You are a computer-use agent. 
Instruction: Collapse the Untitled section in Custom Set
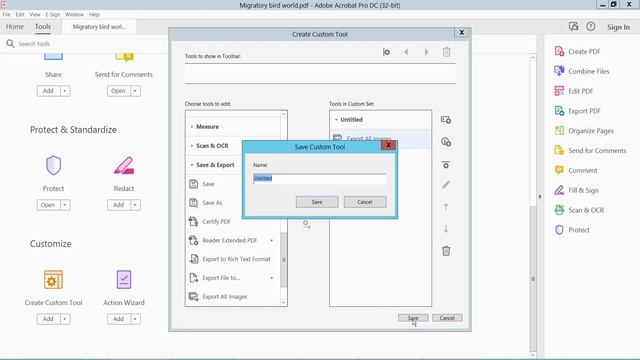[336, 120]
